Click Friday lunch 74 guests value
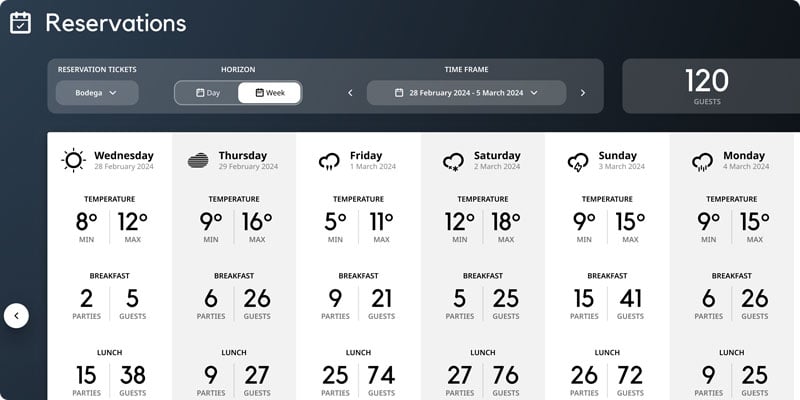800x400 pixels. [382, 376]
